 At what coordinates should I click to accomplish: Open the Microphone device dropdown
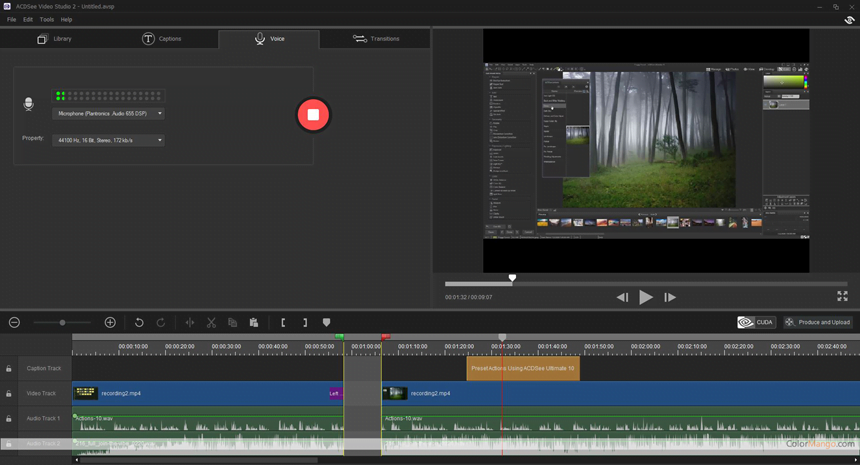tap(108, 114)
